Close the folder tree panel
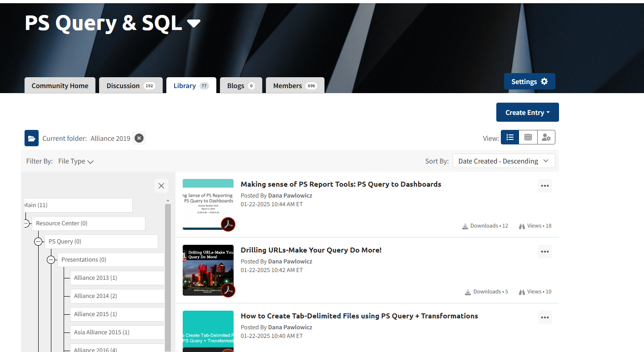The image size is (644, 352). point(161,185)
